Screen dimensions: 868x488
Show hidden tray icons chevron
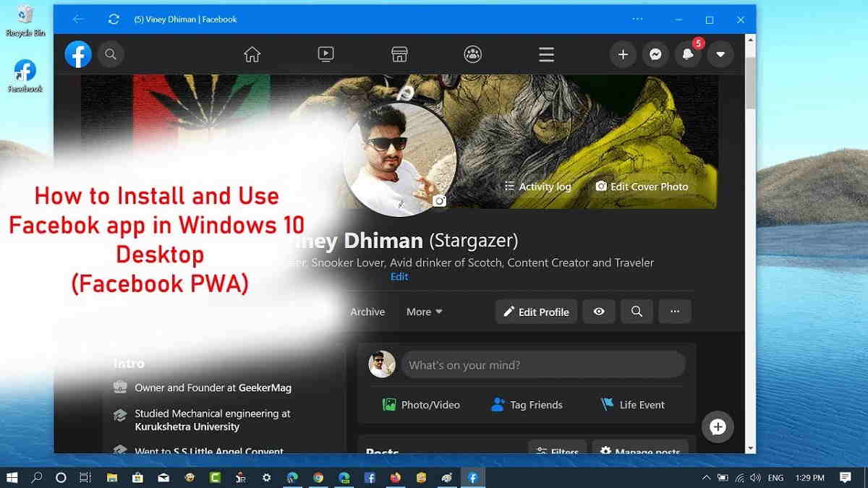706,477
